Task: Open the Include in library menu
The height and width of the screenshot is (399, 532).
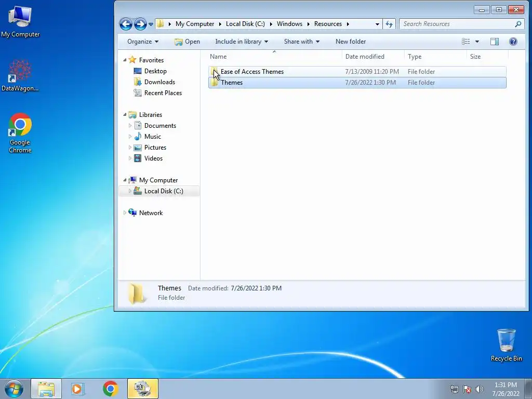Action: coord(242,42)
